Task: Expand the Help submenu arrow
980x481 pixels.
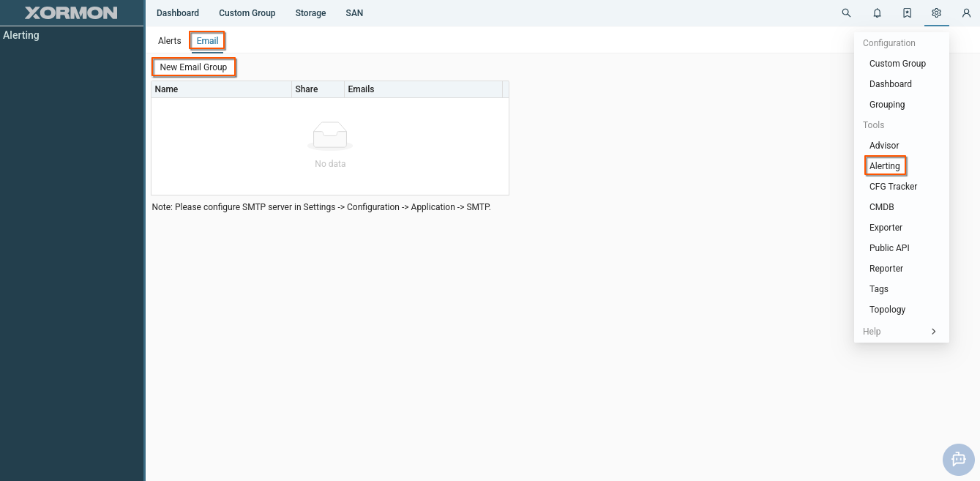Action: [x=933, y=332]
